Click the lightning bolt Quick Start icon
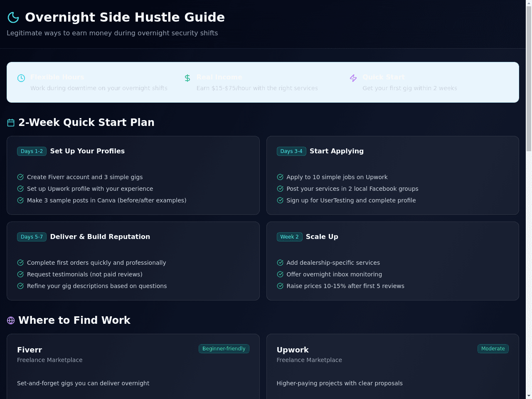The width and height of the screenshot is (532, 399). tap(353, 78)
